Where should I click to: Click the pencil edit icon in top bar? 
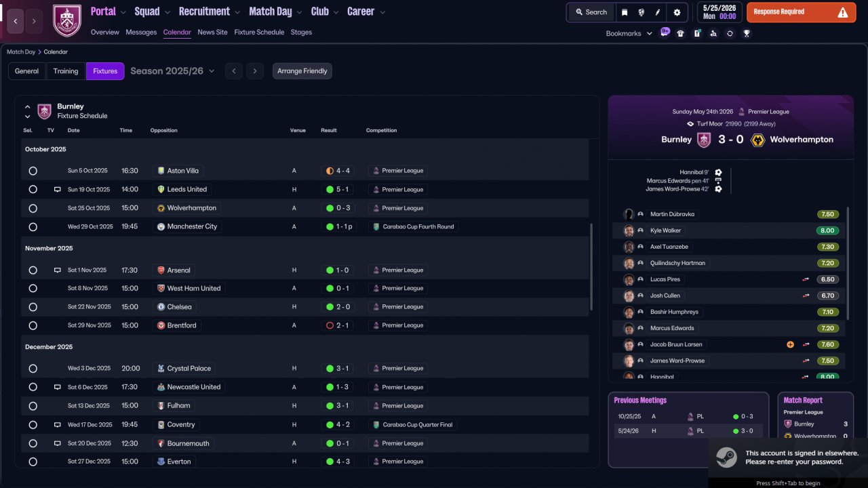(658, 12)
